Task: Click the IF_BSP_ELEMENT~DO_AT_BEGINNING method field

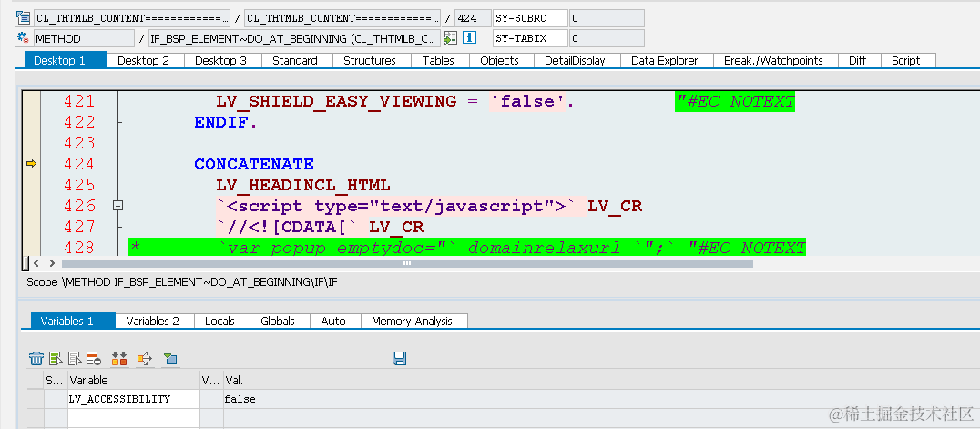Action: 294,38
